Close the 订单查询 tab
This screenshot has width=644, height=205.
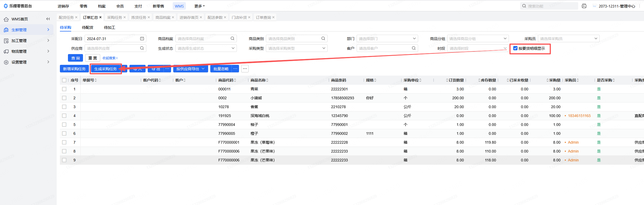[273, 17]
